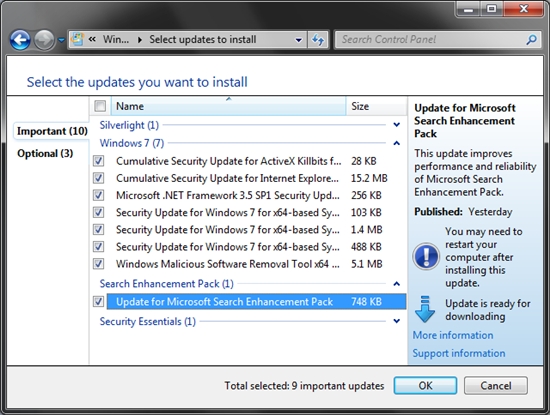Sort by the Name column header
This screenshot has height=415, width=550.
click(x=228, y=106)
